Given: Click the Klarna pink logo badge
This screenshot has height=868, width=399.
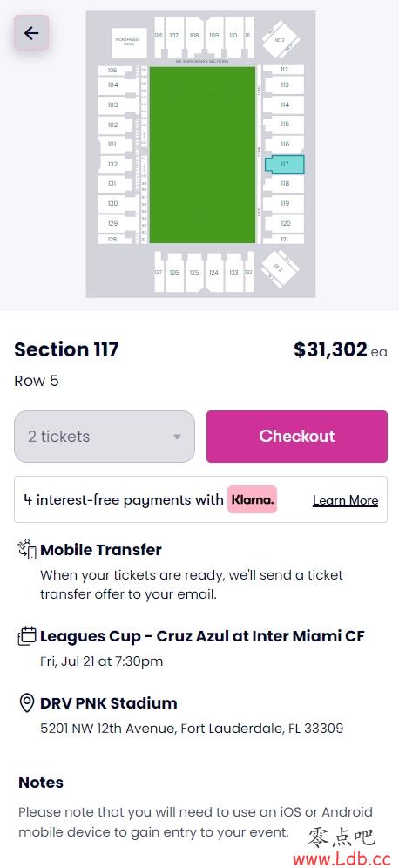Looking at the screenshot, I should (x=252, y=499).
